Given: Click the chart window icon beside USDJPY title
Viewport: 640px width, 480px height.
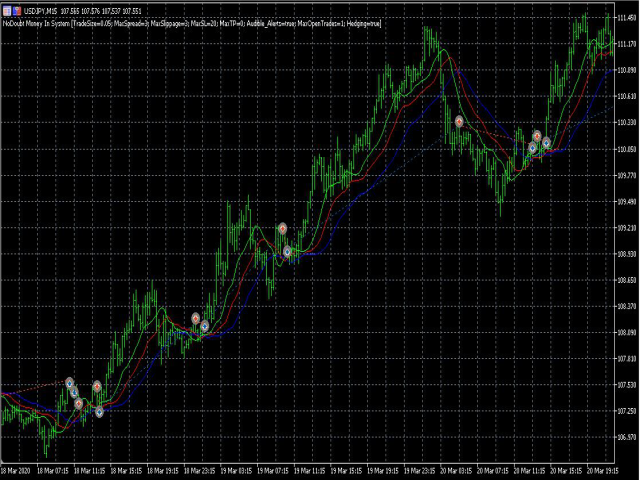Looking at the screenshot, I should [x=7, y=11].
